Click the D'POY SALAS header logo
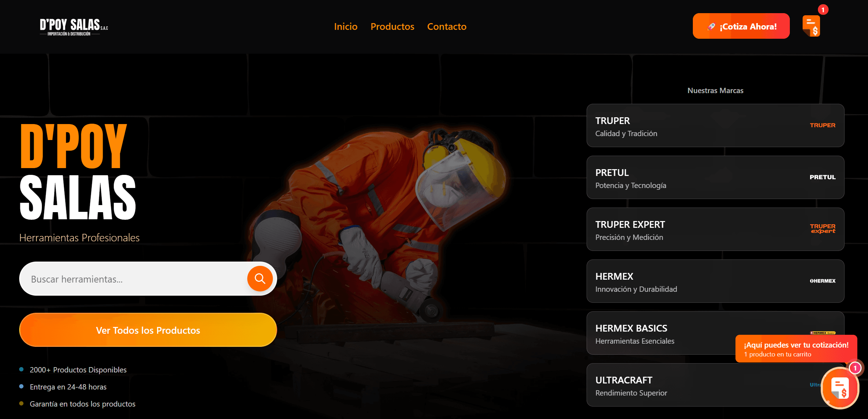 click(74, 27)
